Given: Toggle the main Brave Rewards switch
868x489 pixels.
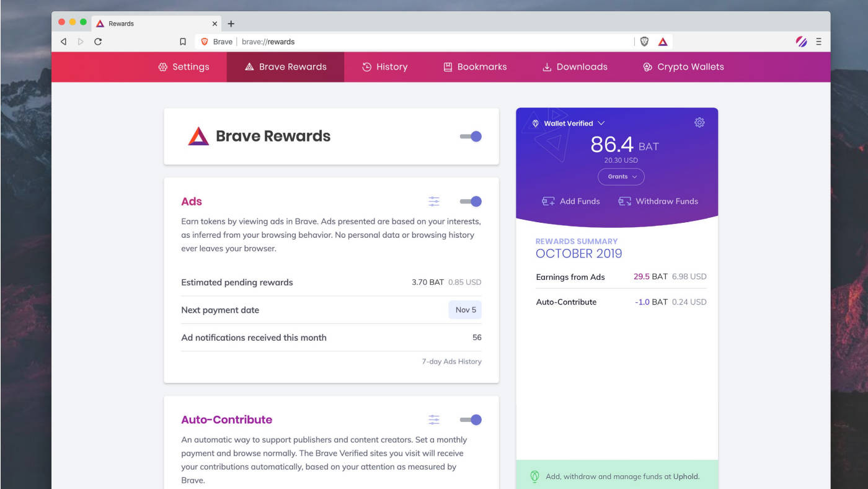Looking at the screenshot, I should tap(471, 137).
